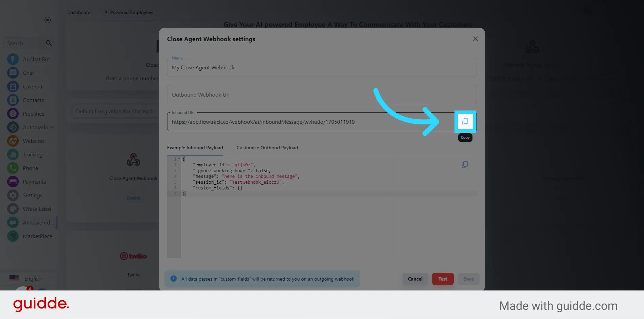644x319 pixels.
Task: Click the red Test button
Action: [x=443, y=279]
